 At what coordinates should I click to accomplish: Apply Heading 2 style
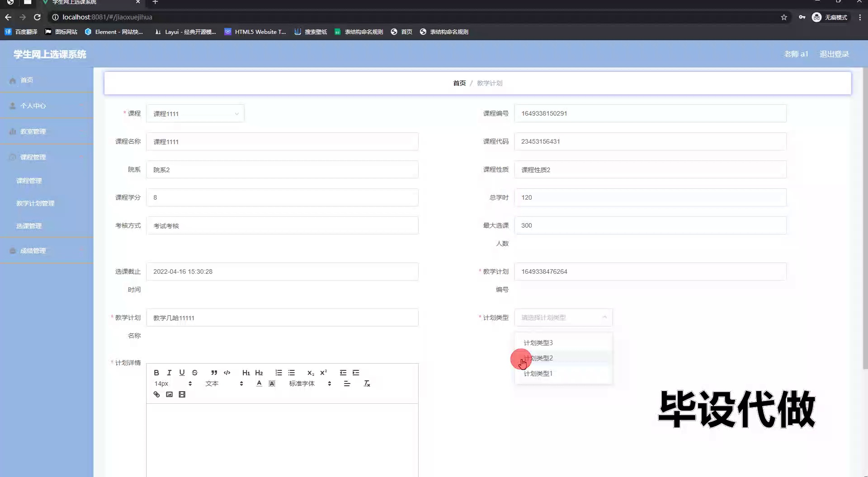tap(259, 373)
